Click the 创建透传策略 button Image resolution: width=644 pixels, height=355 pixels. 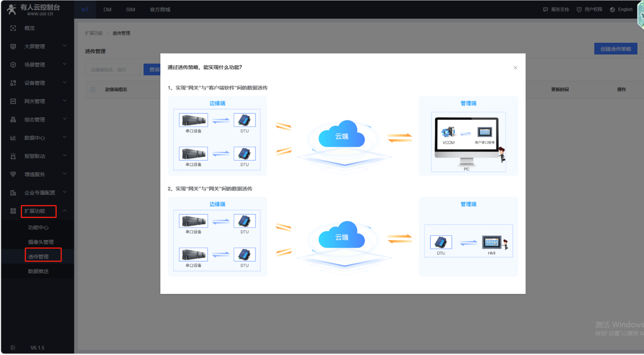point(615,49)
